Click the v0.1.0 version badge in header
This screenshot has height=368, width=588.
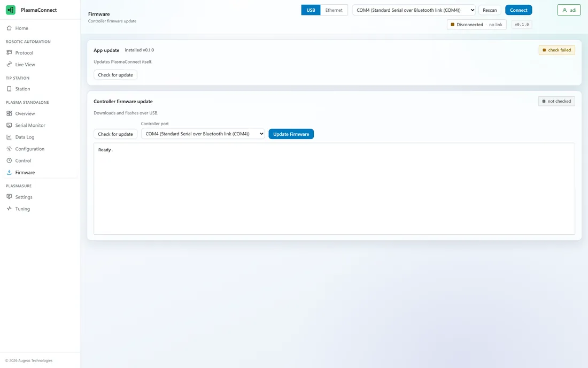pyautogui.click(x=522, y=25)
